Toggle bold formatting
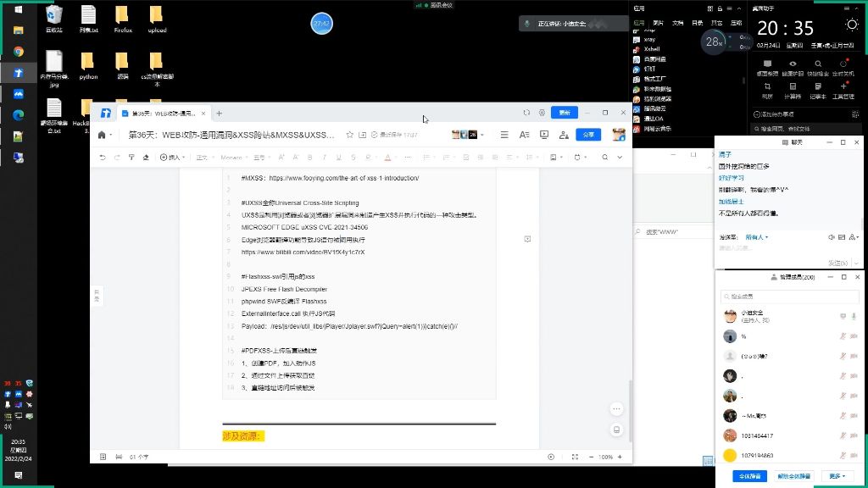868x488 pixels. [310, 158]
